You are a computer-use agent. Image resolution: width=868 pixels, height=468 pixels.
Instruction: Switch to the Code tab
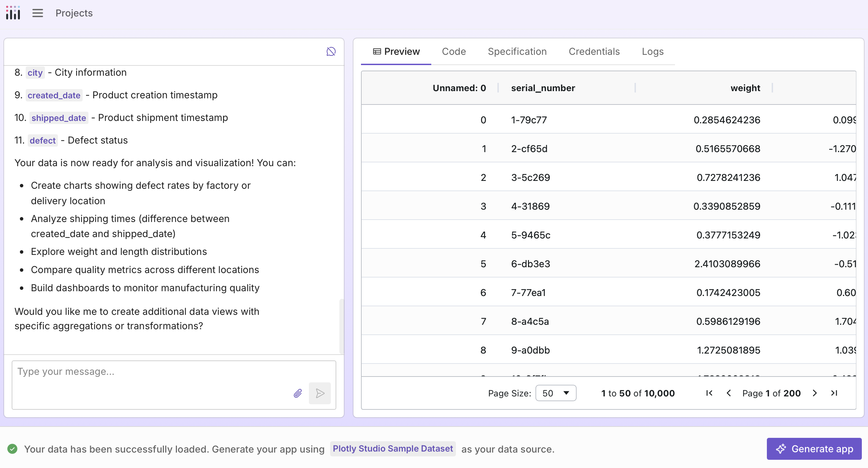coord(454,51)
